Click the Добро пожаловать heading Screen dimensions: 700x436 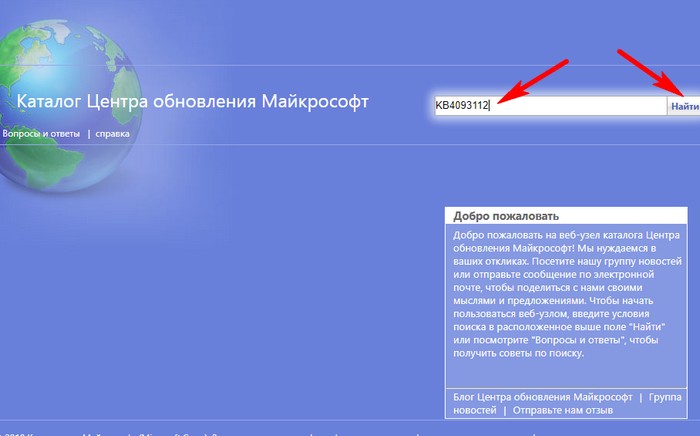point(506,216)
